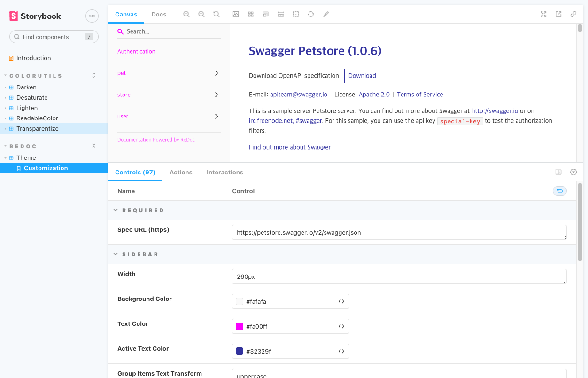Click the Download OpenAPI specification button
Viewport: 588px width, 378px height.
click(x=362, y=76)
